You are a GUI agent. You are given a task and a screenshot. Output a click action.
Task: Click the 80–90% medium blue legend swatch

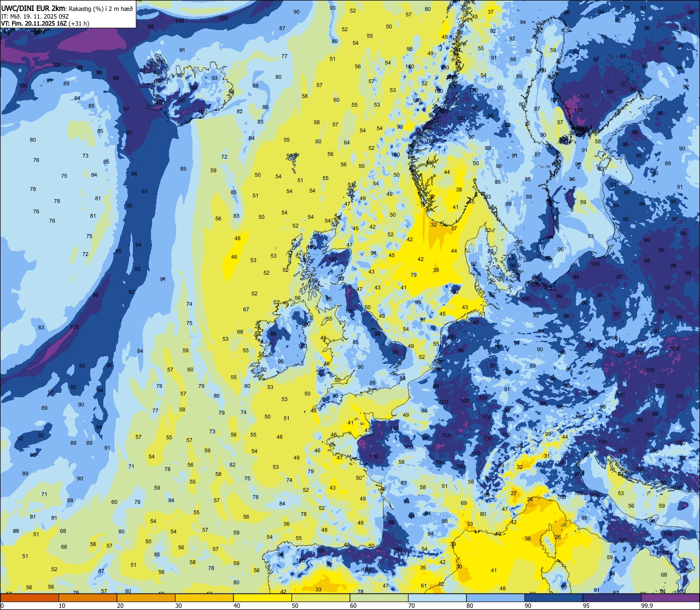pyautogui.click(x=495, y=598)
